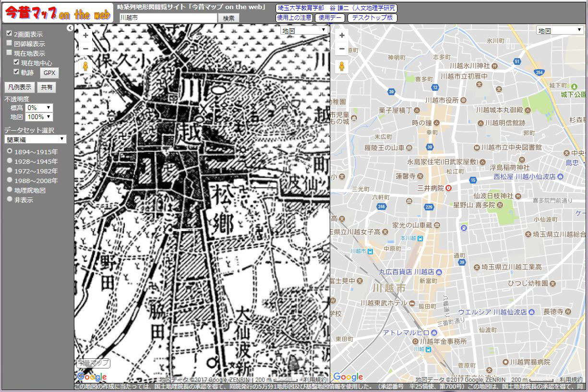Open the 地図 opacity dropdown set to 100%

pos(39,117)
